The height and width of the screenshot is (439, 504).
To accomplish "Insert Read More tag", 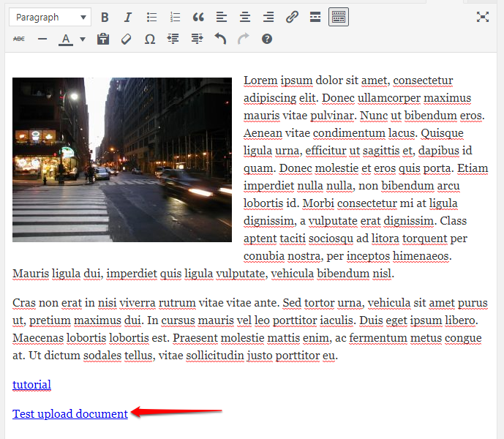I will 315,18.
